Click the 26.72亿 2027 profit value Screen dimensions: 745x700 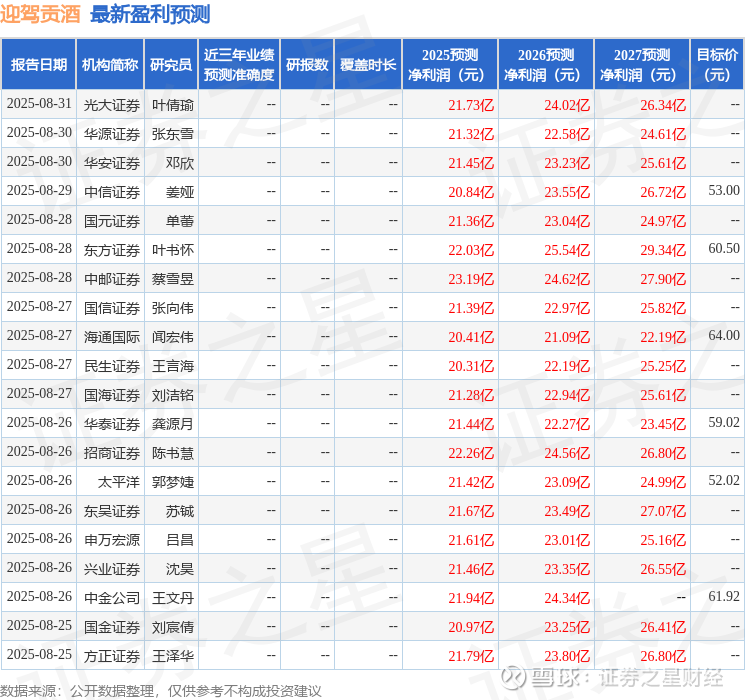tap(663, 192)
